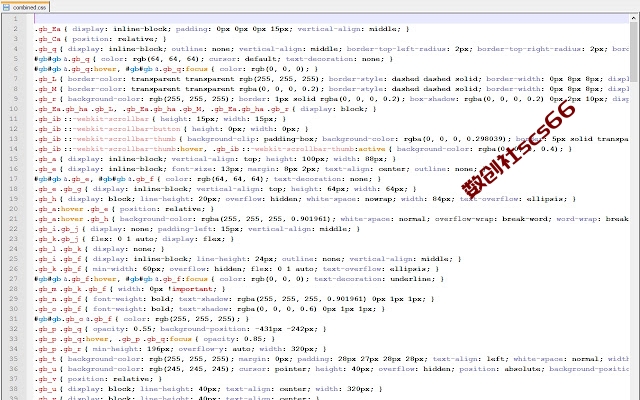The image size is (640, 400).
Task: Click line number 10 in the gutter
Action: 13,109
